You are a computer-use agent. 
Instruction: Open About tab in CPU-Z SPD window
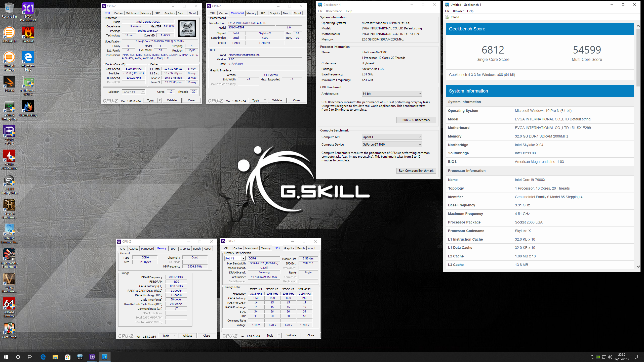coord(312,248)
